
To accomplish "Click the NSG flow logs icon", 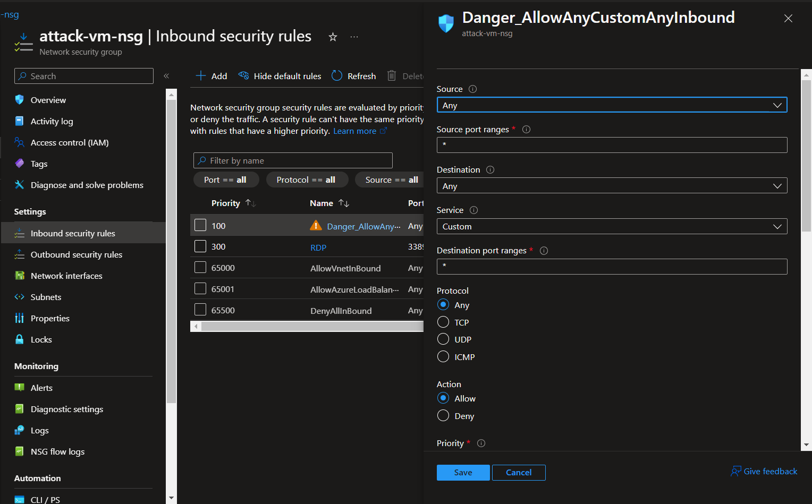I will tap(20, 451).
